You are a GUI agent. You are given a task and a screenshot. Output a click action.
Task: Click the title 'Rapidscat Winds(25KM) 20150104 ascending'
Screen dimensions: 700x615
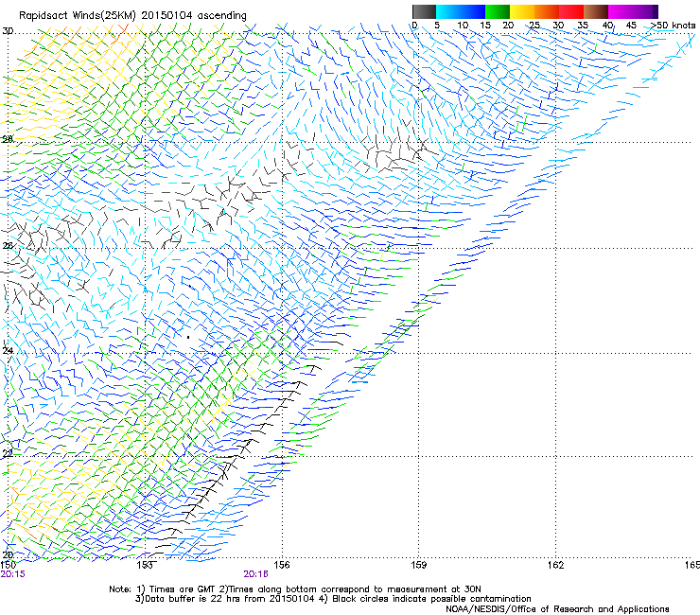[132, 15]
